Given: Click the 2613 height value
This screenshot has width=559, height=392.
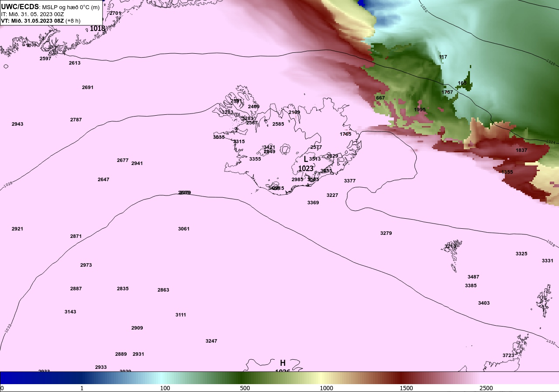Looking at the screenshot, I should (75, 63).
